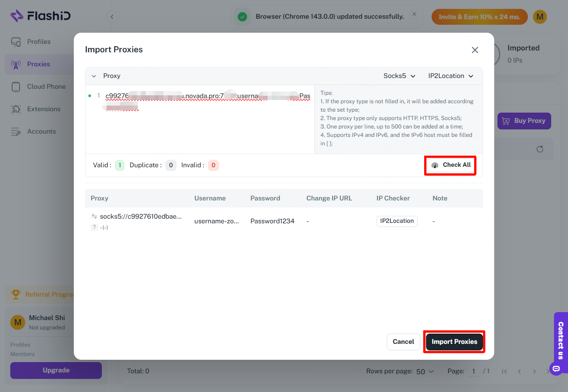Click the refresh icon in proxy list
The width and height of the screenshot is (568, 392).
click(x=540, y=149)
